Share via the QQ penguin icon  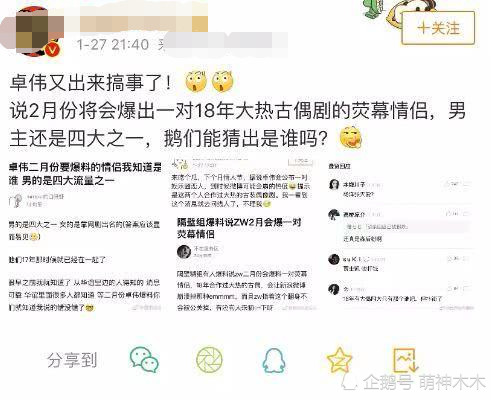click(x=273, y=360)
